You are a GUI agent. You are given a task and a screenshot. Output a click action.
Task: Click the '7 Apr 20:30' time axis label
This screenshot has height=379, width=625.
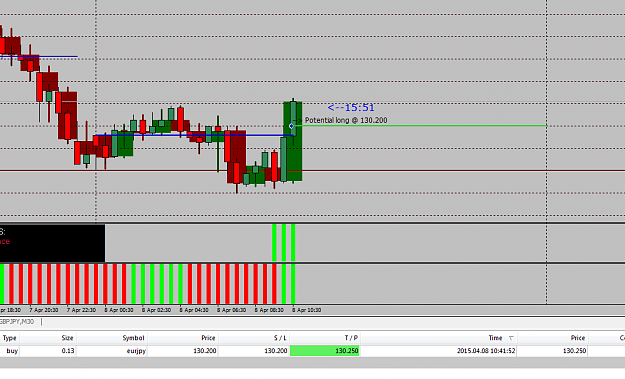43,310
